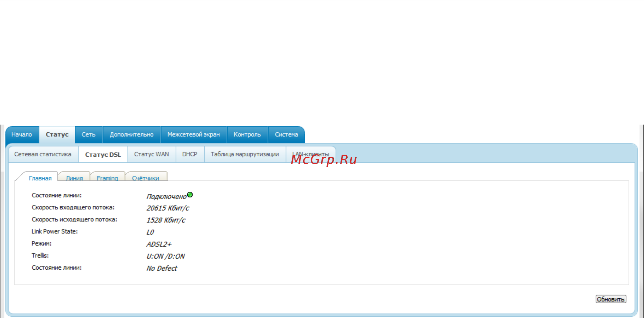The height and width of the screenshot is (318, 644).
Task: Click the Обновить button
Action: click(x=611, y=299)
